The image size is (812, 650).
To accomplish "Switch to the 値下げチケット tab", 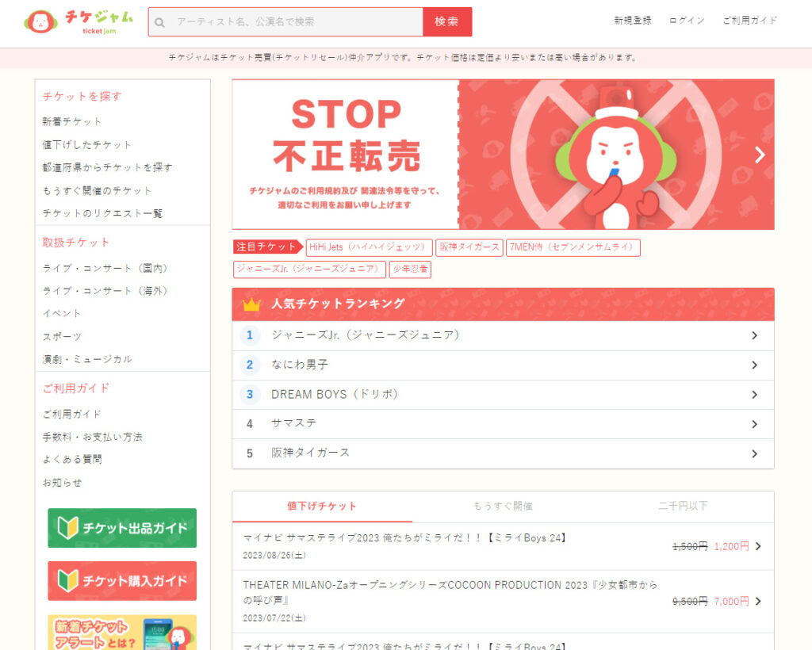I will tap(322, 507).
